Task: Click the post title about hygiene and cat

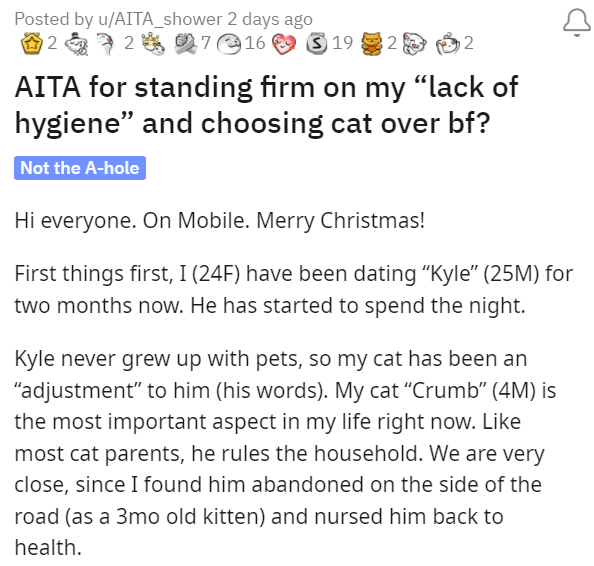Action: coord(266,105)
